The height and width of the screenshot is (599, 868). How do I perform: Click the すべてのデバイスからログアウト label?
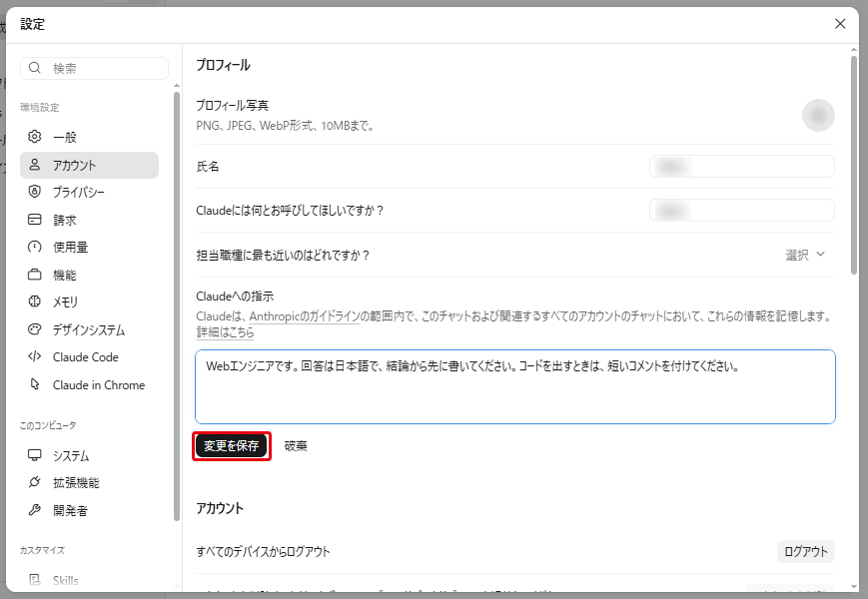263,551
